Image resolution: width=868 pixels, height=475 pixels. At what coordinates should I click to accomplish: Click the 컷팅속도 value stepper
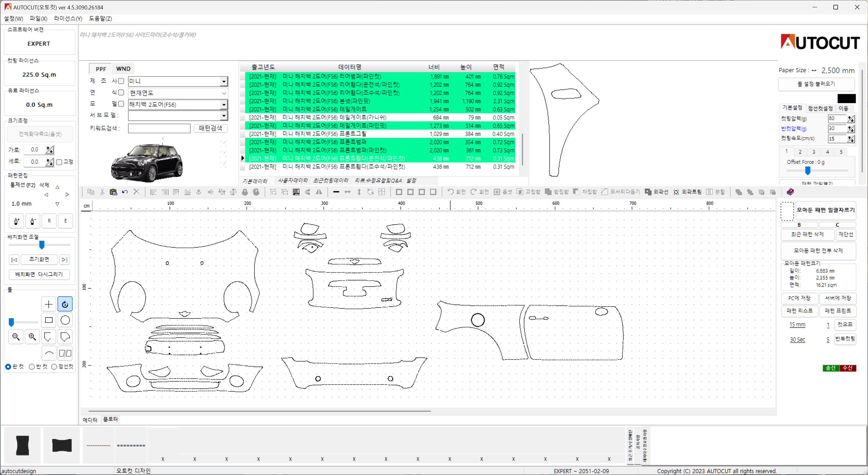(851, 139)
